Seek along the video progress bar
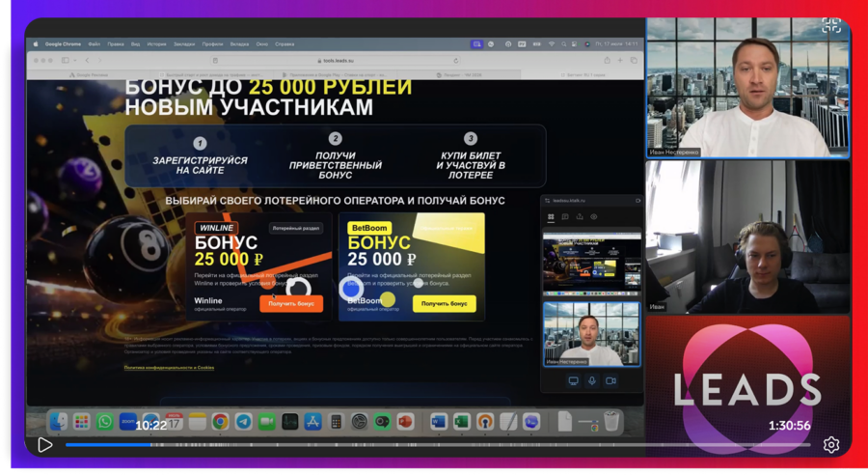This screenshot has height=475, width=868. pyautogui.click(x=438, y=444)
